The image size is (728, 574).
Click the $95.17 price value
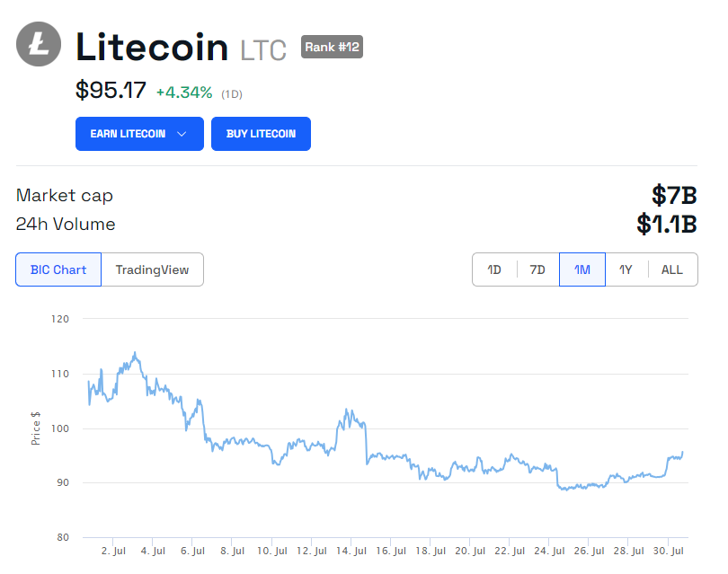click(111, 90)
